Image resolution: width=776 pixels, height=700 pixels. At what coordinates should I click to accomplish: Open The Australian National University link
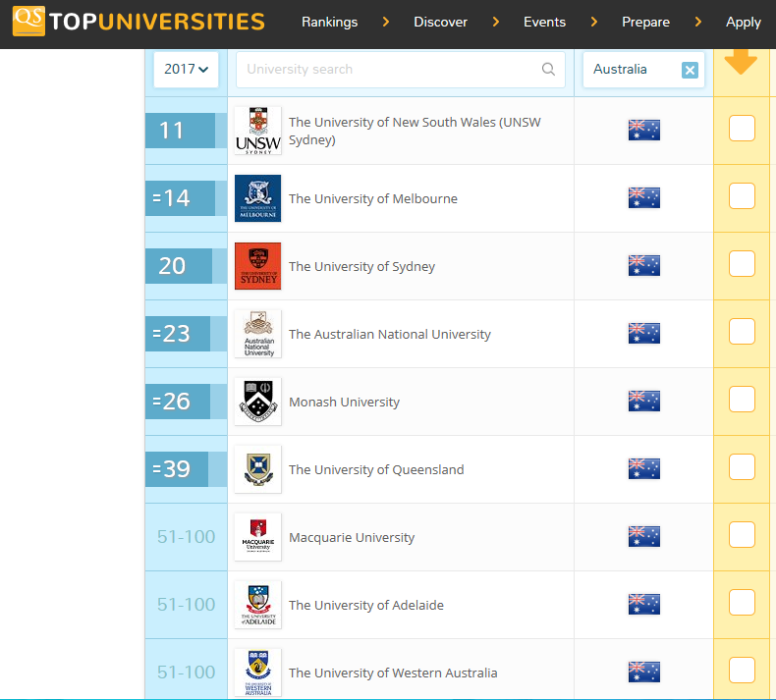tap(390, 335)
